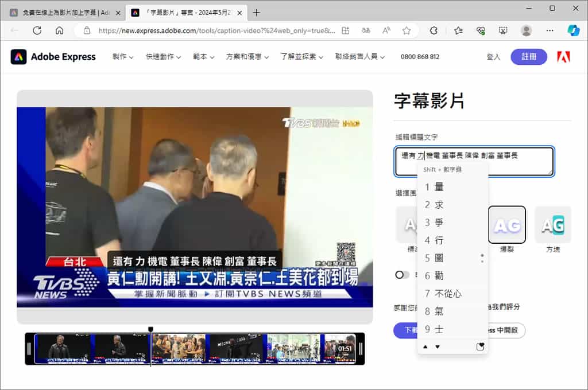Viewport: 588px width, 390px height.
Task: Choose IME candidate 4 行
Action: point(452,240)
